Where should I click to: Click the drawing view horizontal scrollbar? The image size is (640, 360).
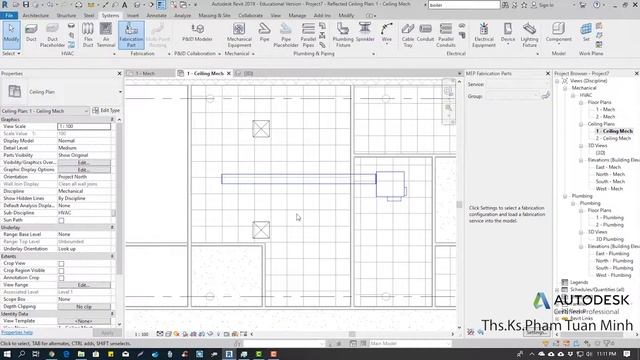click(352, 334)
